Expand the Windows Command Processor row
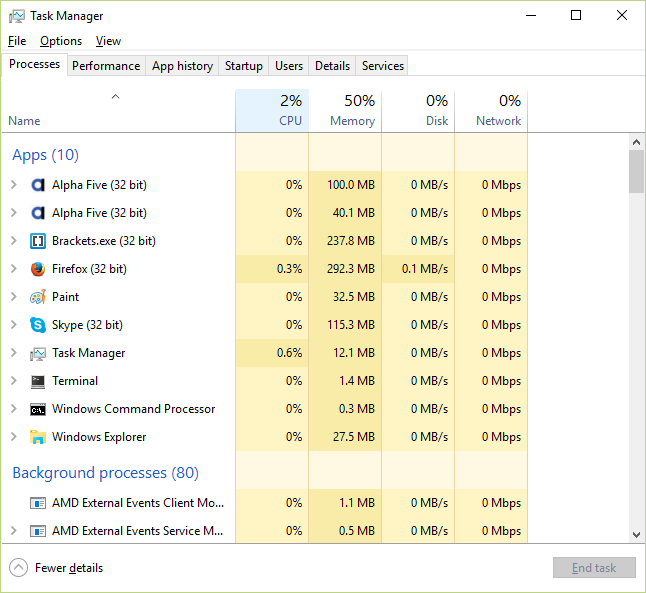 (x=14, y=409)
